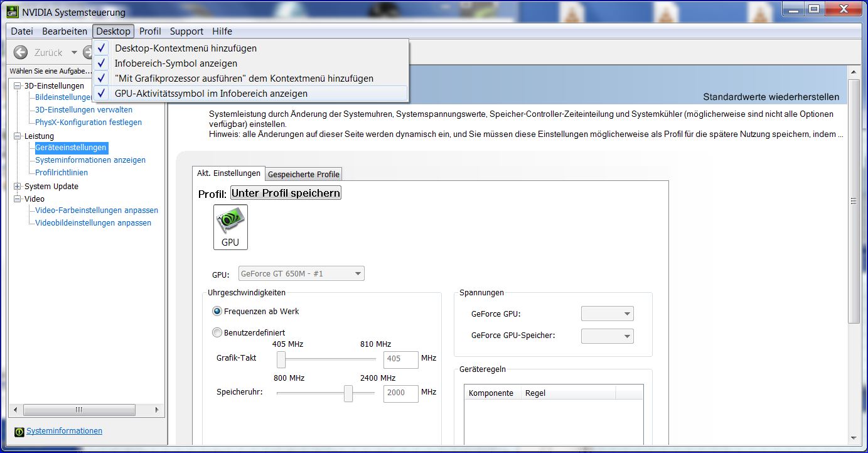Open 3D-Einstellungen verwalten in the tree

click(x=83, y=109)
